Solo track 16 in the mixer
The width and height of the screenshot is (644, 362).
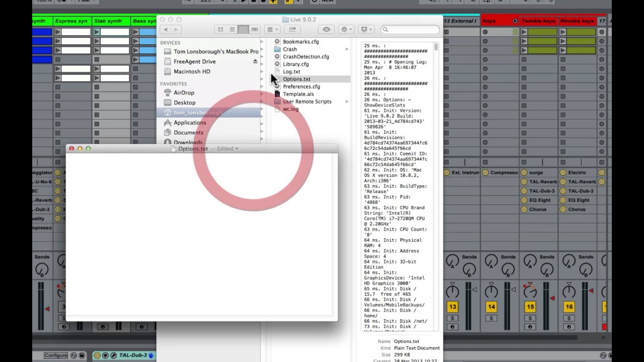[569, 318]
